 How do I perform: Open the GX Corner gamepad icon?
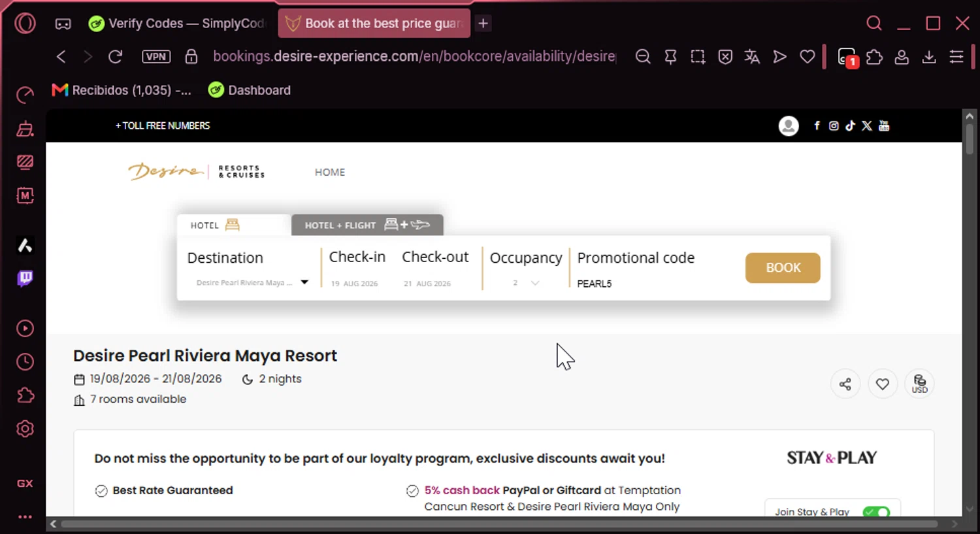tap(63, 24)
